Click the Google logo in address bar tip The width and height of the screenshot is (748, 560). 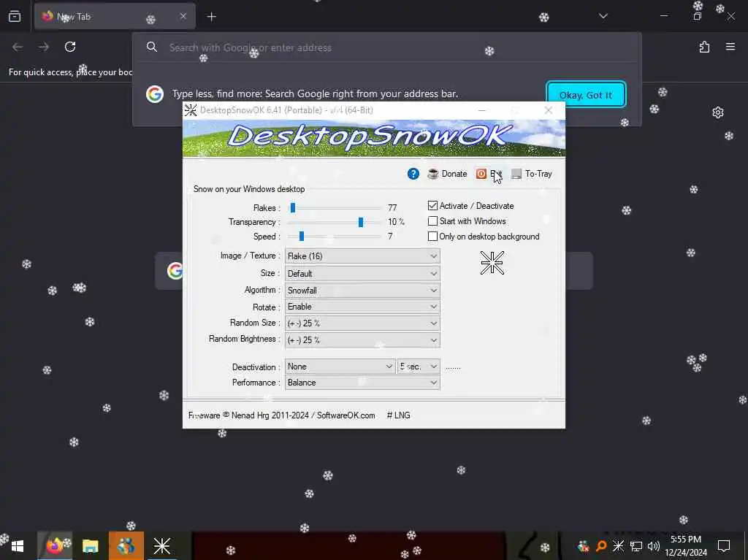click(155, 94)
